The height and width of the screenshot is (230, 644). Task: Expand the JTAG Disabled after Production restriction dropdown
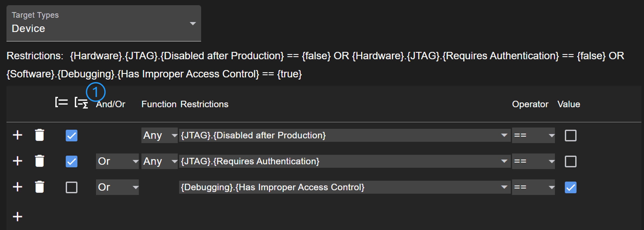pos(345,135)
